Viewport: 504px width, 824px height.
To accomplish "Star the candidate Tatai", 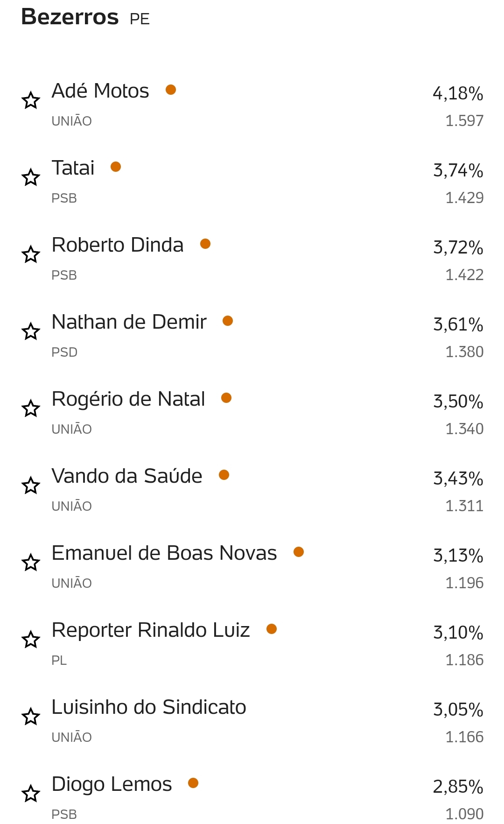I will coord(31,177).
